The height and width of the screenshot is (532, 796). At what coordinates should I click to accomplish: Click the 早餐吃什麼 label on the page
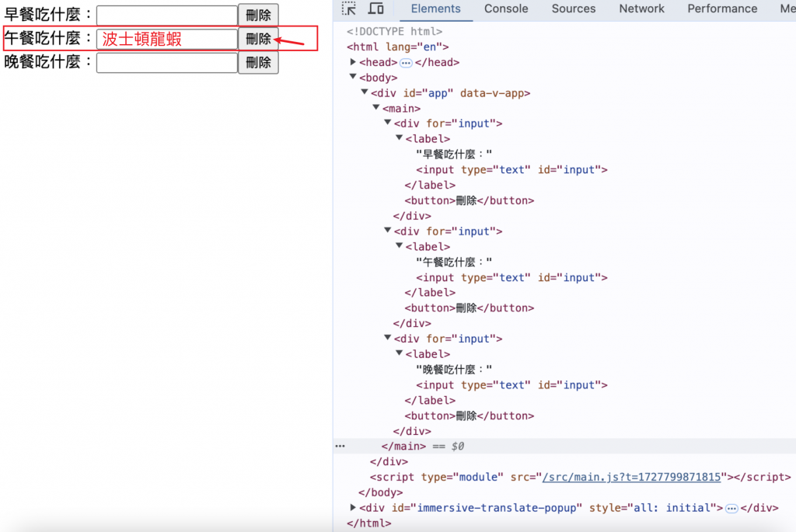(x=48, y=15)
